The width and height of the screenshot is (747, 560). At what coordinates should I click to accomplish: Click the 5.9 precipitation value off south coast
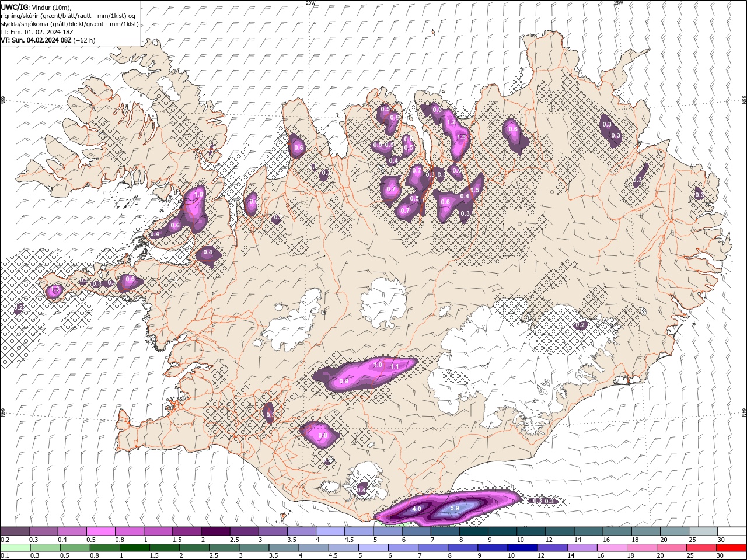455,509
